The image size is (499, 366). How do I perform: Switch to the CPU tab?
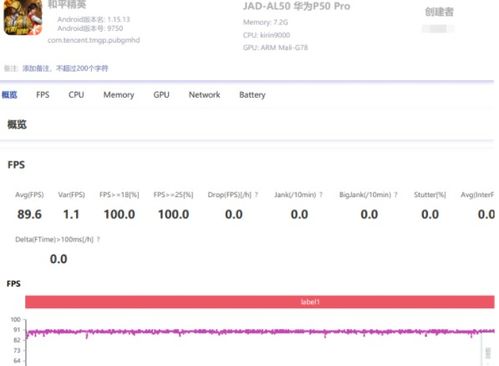pyautogui.click(x=76, y=95)
